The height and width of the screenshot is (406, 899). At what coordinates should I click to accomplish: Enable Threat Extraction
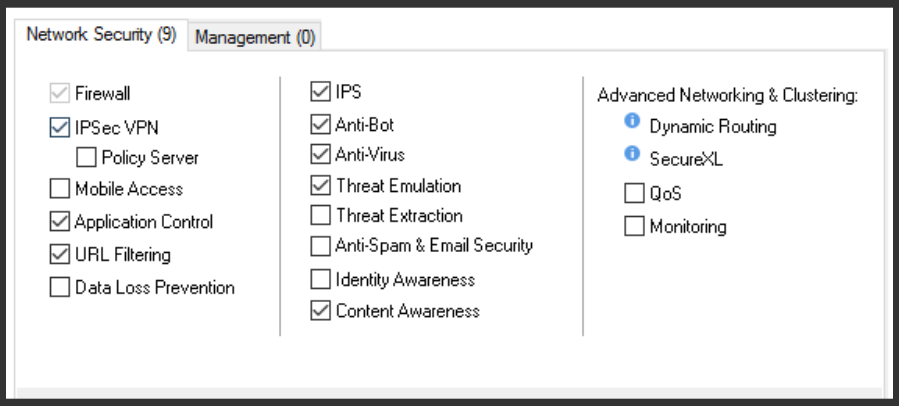[320, 215]
